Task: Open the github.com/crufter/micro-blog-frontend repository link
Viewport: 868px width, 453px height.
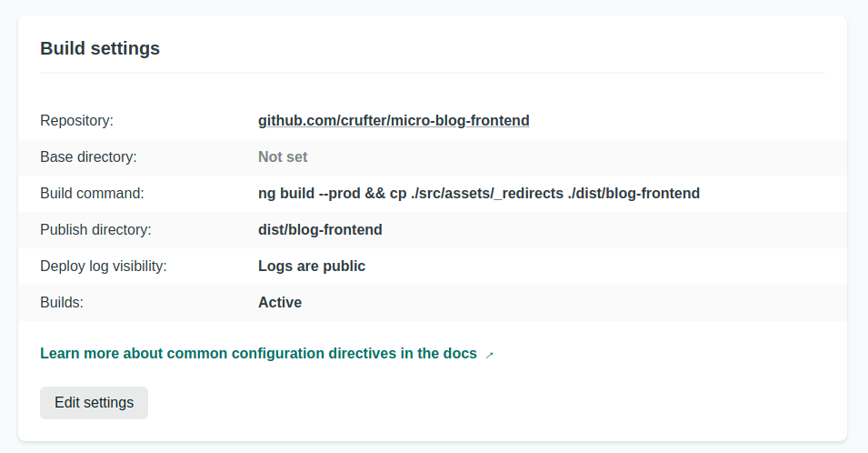Action: [394, 120]
